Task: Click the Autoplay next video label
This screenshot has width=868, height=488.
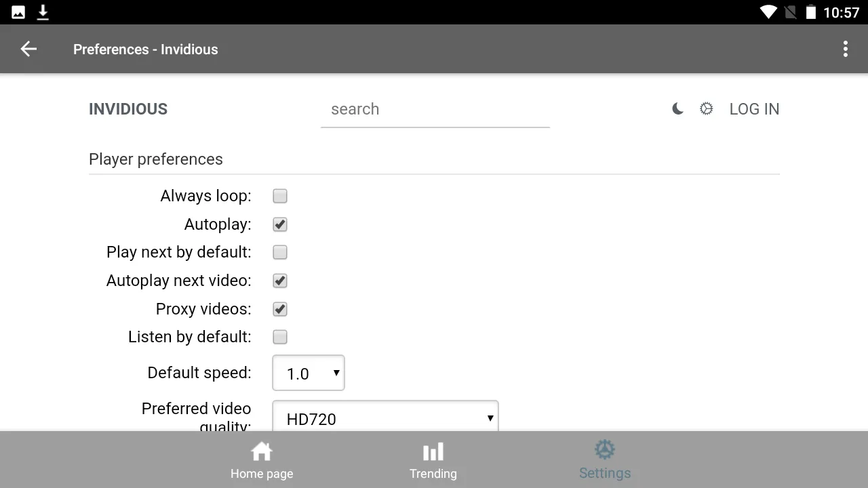Action: (x=179, y=281)
